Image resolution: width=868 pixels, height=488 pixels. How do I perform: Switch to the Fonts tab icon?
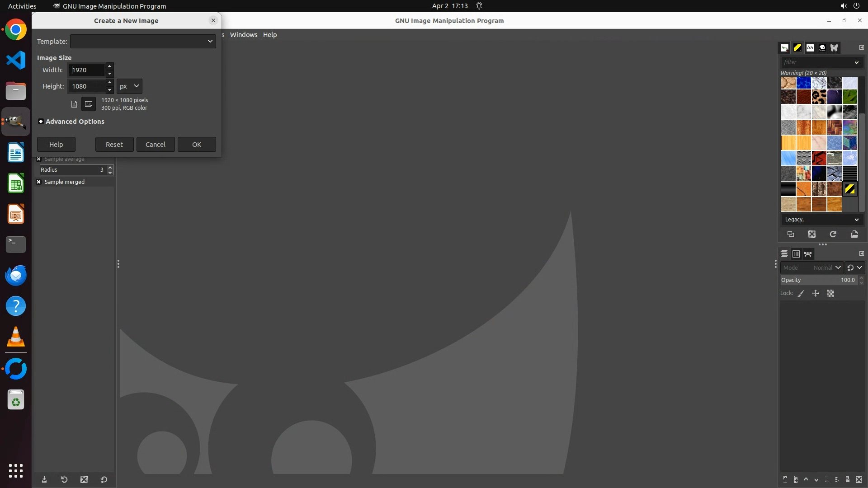coord(810,47)
